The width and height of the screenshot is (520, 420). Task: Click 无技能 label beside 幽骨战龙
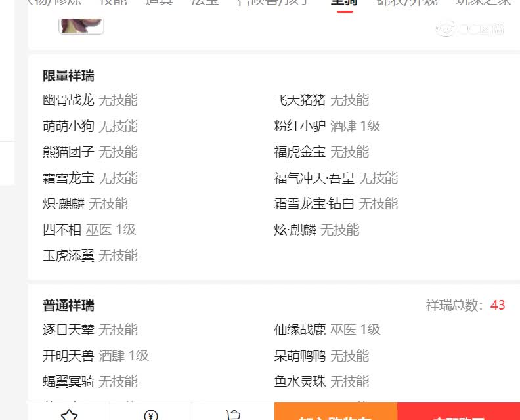pyautogui.click(x=118, y=100)
